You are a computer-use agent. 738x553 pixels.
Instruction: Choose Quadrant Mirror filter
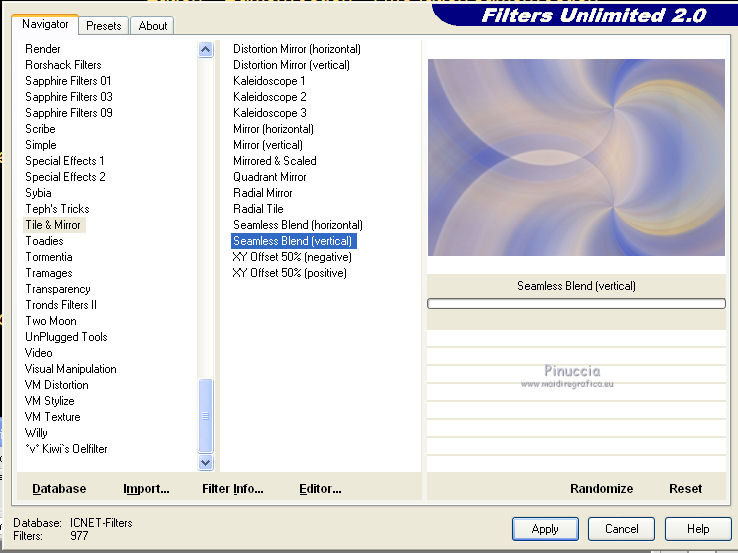[270, 177]
